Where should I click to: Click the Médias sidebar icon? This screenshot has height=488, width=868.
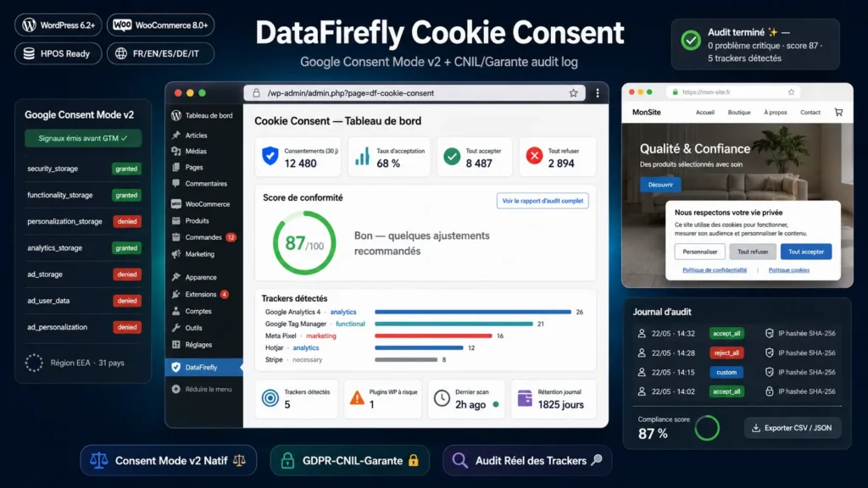(x=176, y=151)
